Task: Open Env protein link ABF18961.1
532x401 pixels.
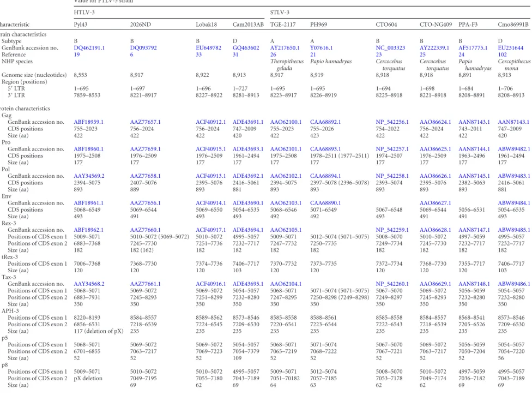Action: pos(88,203)
